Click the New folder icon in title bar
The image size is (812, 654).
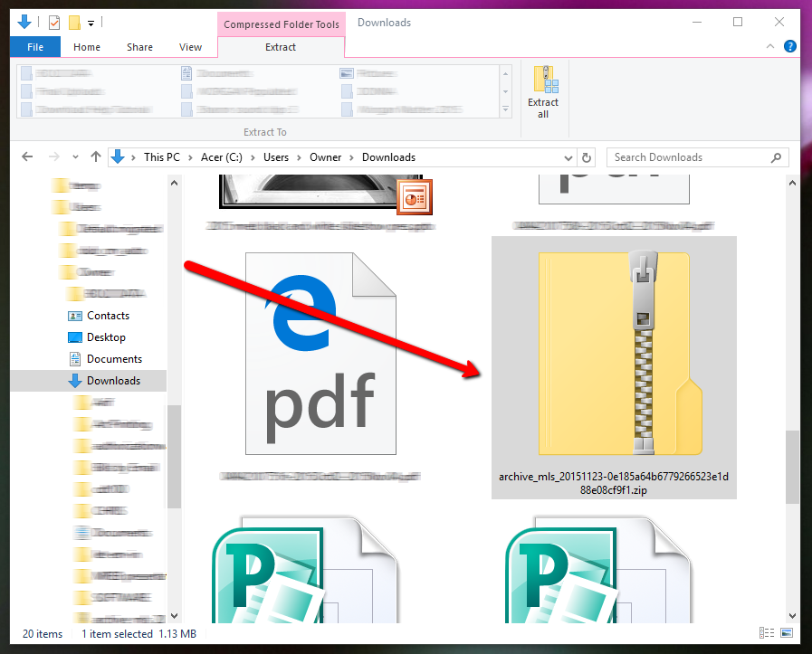click(75, 22)
